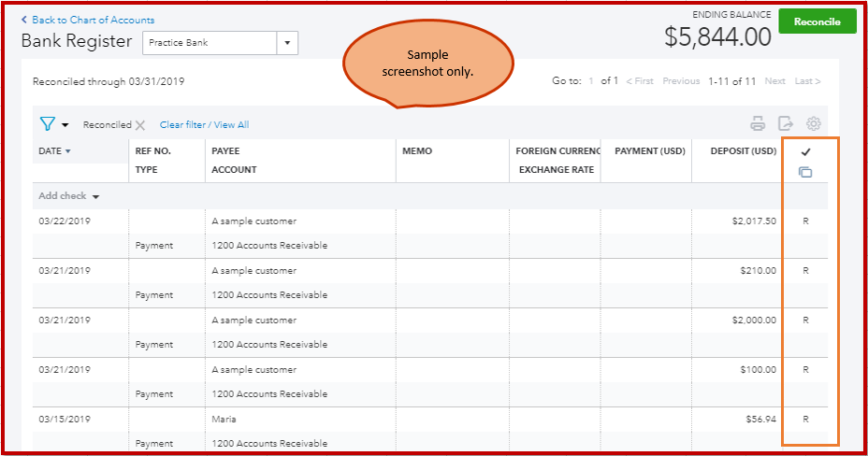868x456 pixels.
Task: Click the REF NO. column header
Action: 152,150
